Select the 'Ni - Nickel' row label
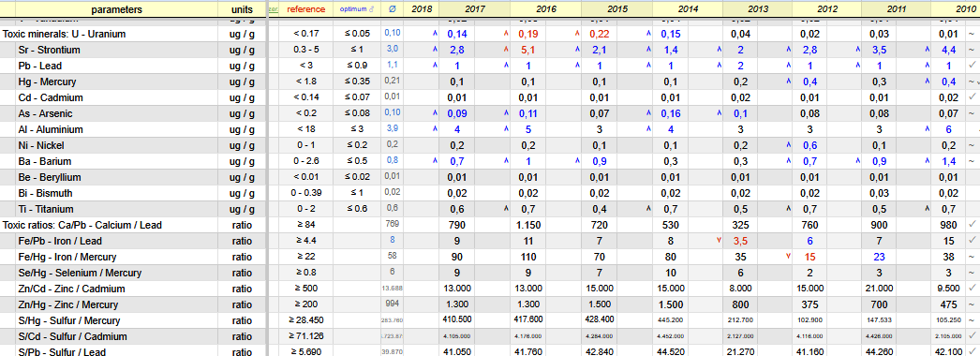 pos(42,145)
